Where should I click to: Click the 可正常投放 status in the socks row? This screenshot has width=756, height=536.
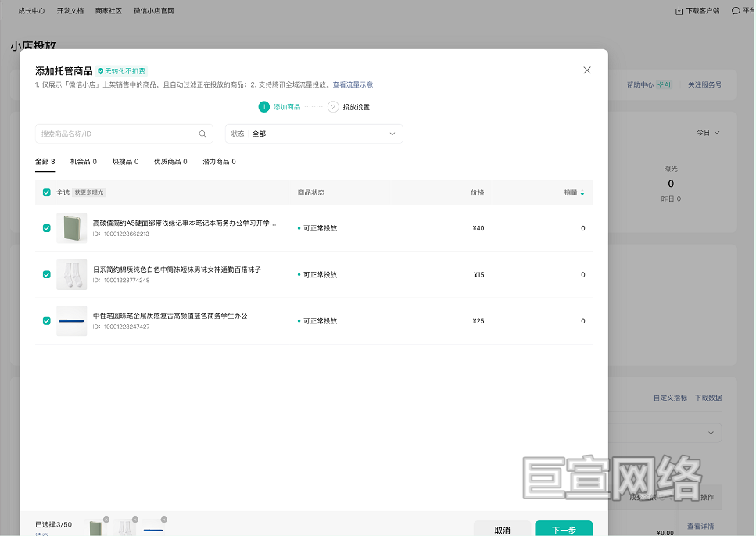(x=317, y=275)
